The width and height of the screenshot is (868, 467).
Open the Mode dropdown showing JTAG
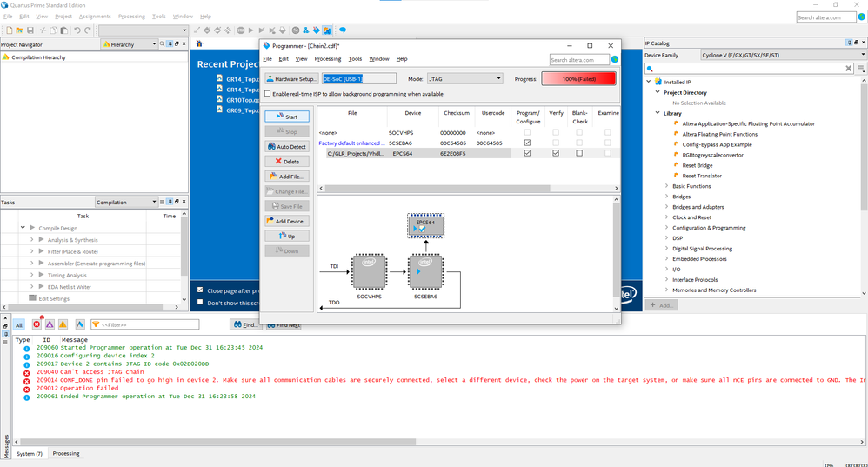(x=464, y=78)
